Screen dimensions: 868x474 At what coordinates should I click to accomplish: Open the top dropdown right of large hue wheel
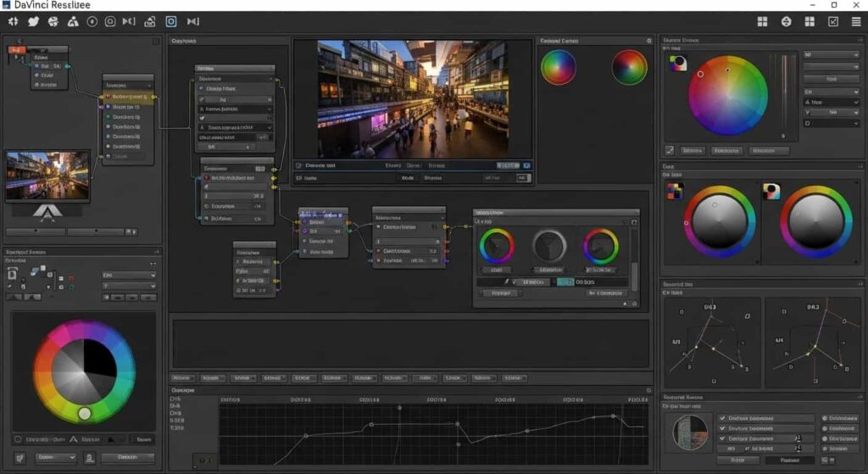[831, 55]
